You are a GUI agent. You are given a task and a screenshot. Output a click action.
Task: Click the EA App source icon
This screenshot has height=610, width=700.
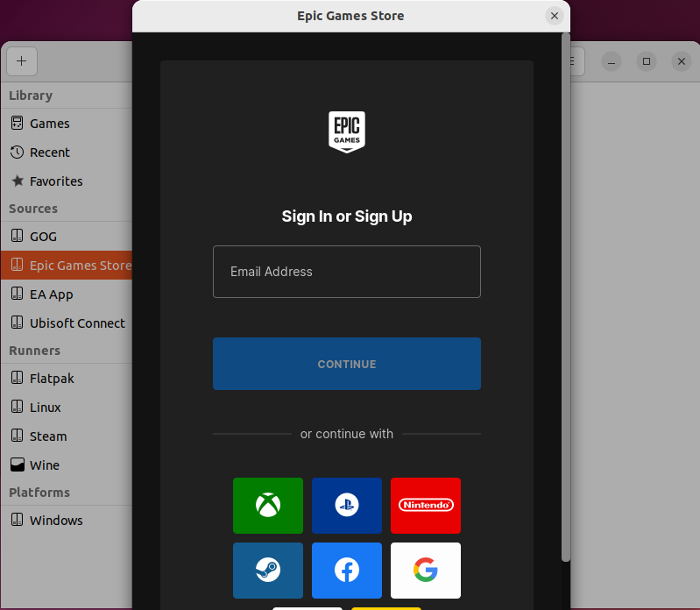[x=17, y=294]
